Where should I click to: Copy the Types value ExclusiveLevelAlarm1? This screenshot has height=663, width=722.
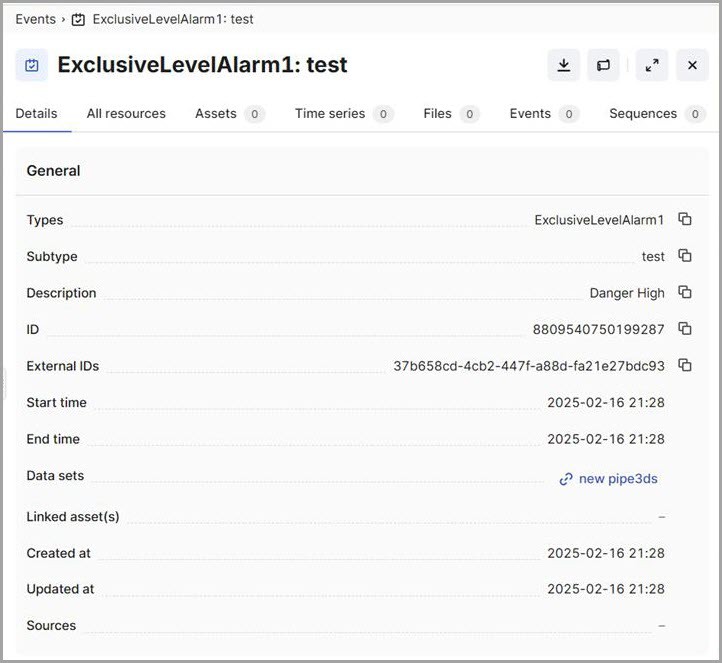coord(685,219)
